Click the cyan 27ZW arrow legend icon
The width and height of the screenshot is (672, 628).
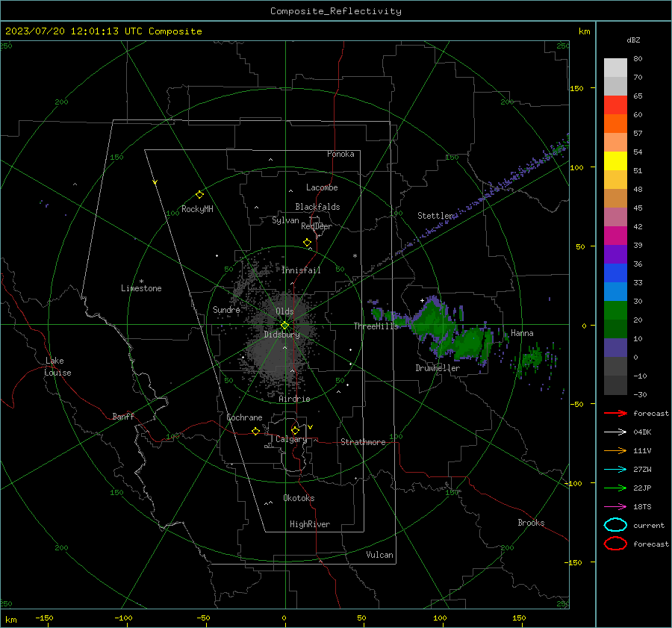click(615, 470)
